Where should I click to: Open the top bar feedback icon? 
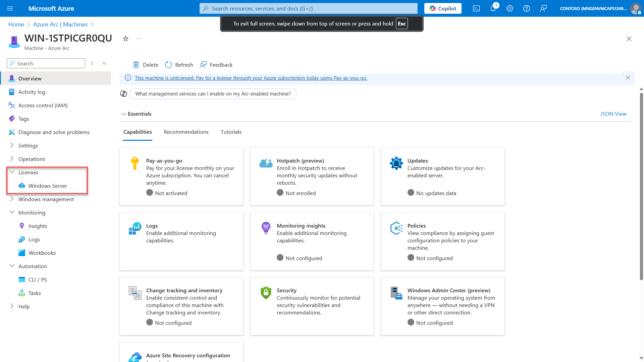[x=543, y=8]
